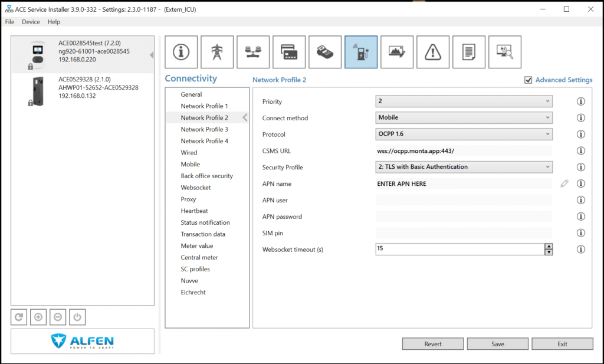This screenshot has width=604, height=364.
Task: Open the power grid pylon tab
Action: pos(217,52)
